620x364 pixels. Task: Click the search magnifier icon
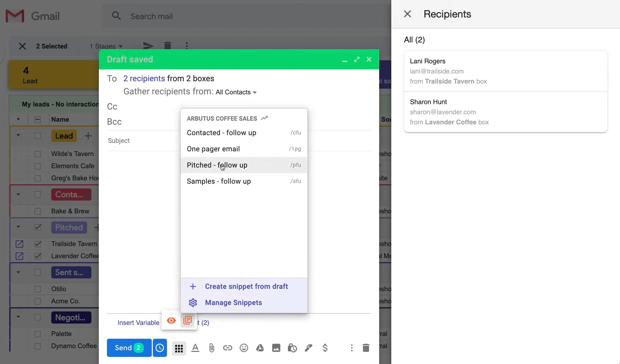pos(116,16)
